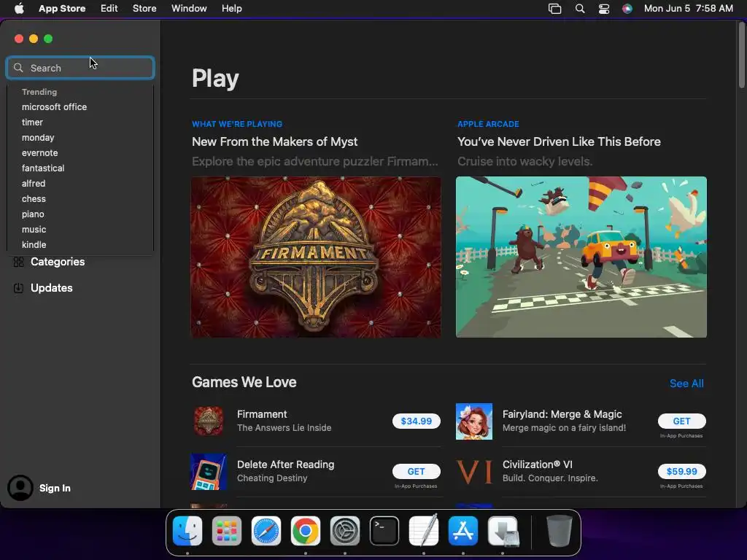This screenshot has width=747, height=560.
Task: Open the Firmament feature banner image
Action: pyautogui.click(x=316, y=257)
